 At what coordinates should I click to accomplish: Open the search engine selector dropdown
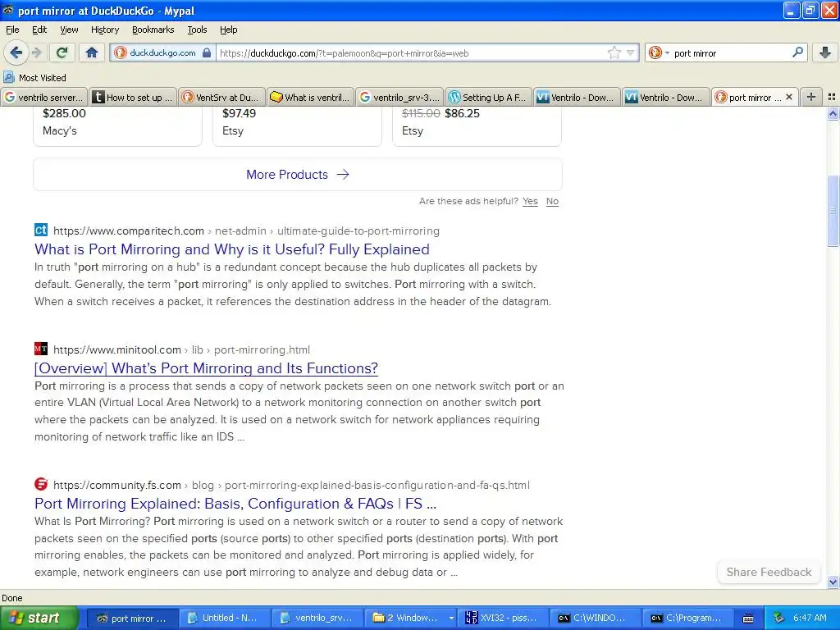pos(659,52)
